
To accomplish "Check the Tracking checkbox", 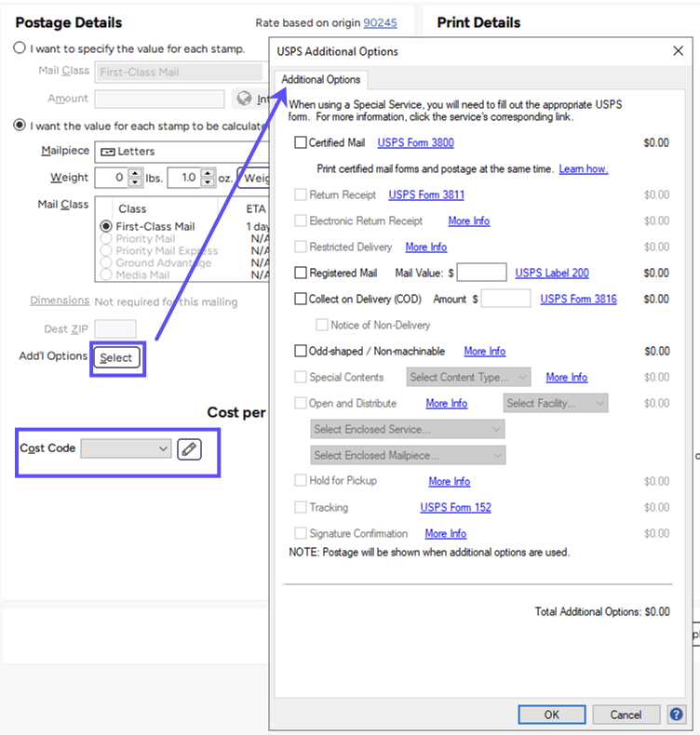I will point(301,507).
